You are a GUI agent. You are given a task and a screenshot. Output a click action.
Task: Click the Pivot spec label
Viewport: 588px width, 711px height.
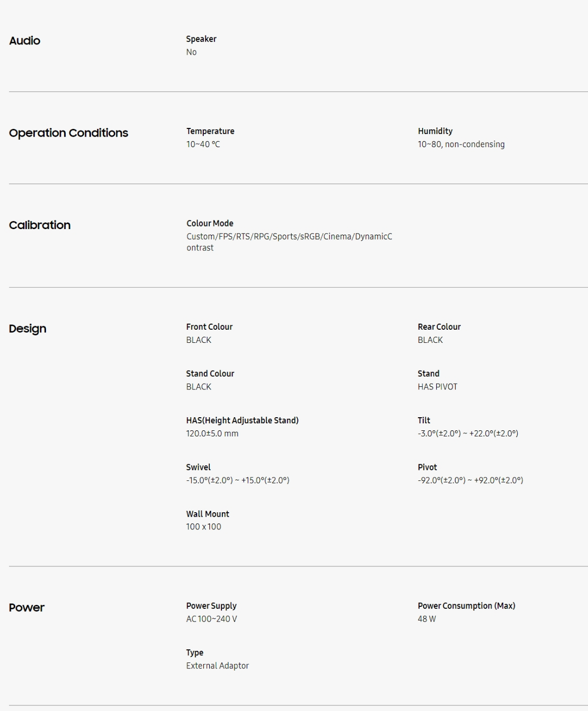[x=427, y=467]
